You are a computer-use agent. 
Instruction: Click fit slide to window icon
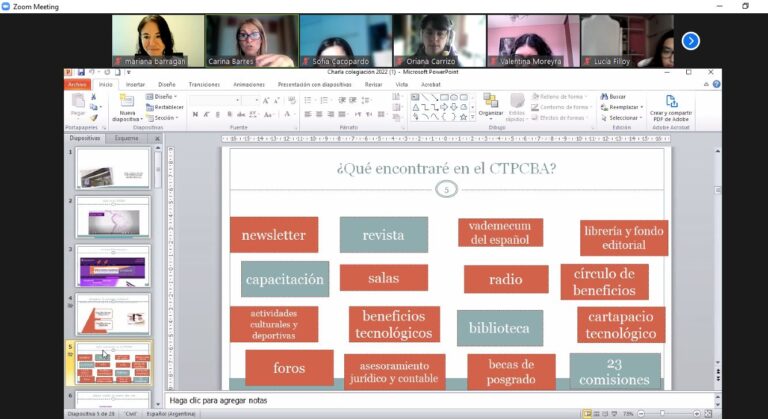708,414
